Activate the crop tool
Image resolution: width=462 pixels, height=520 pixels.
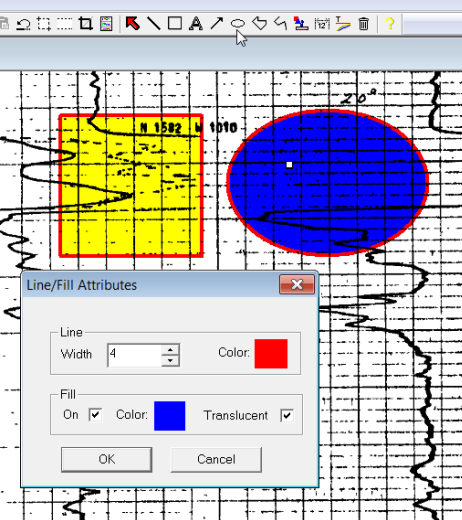tap(85, 24)
